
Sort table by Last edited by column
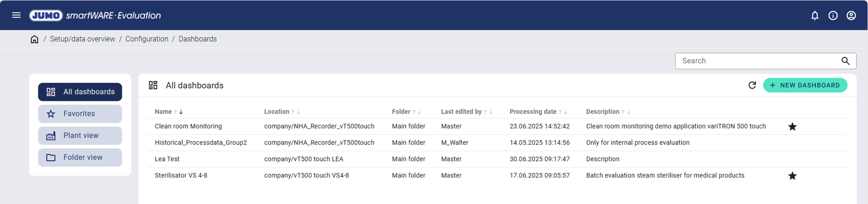[461, 112]
